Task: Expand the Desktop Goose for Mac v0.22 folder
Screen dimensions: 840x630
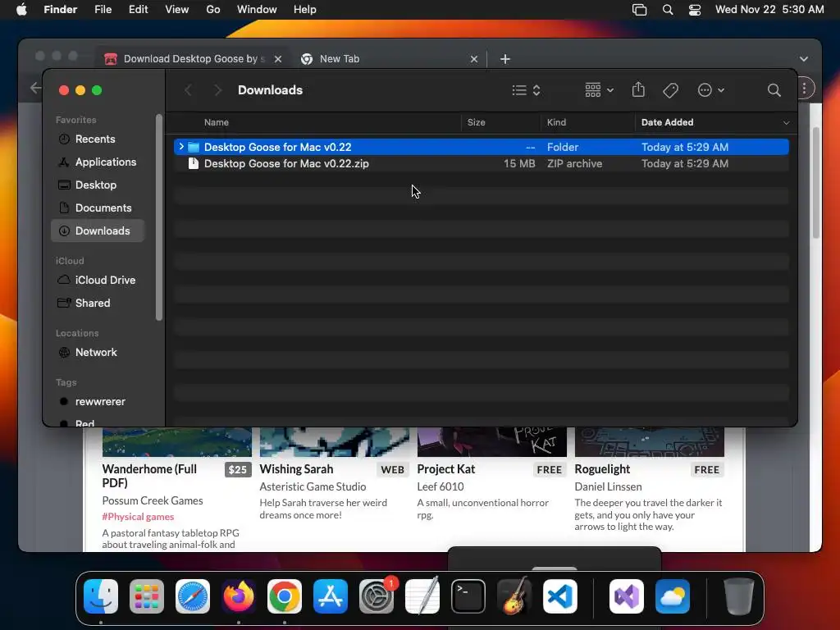Action: tap(181, 147)
